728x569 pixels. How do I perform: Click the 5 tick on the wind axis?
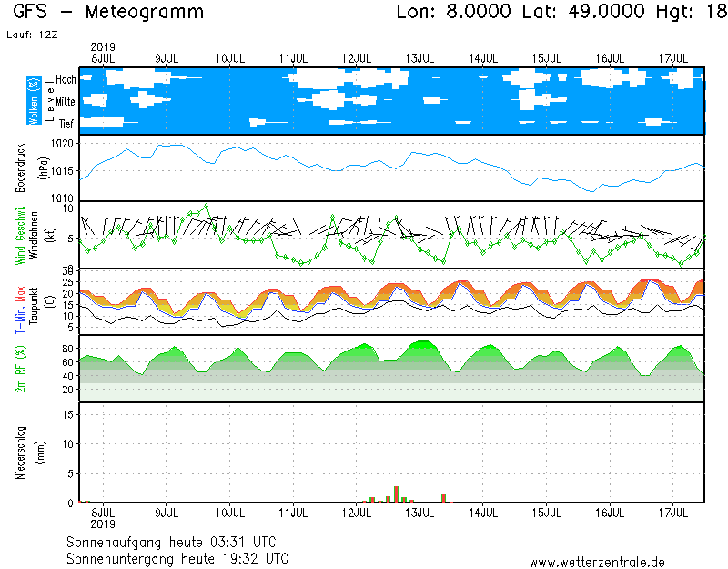tap(71, 239)
